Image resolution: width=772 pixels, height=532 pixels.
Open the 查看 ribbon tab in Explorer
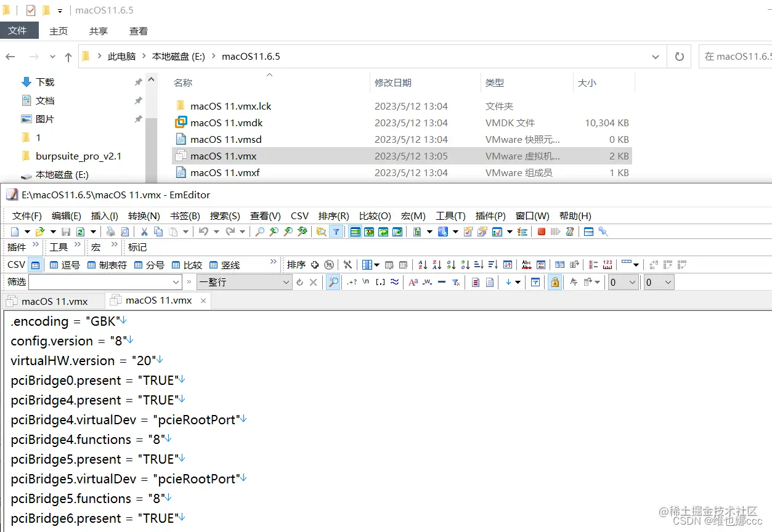[139, 31]
